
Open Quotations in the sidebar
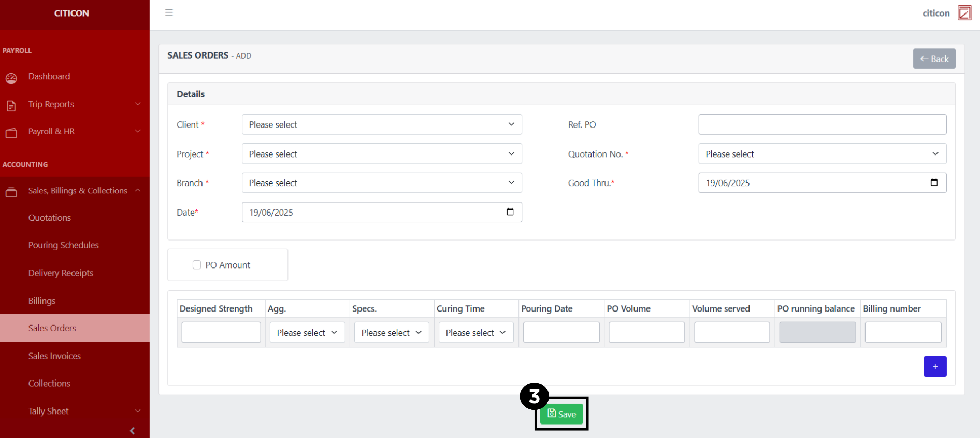point(50,218)
